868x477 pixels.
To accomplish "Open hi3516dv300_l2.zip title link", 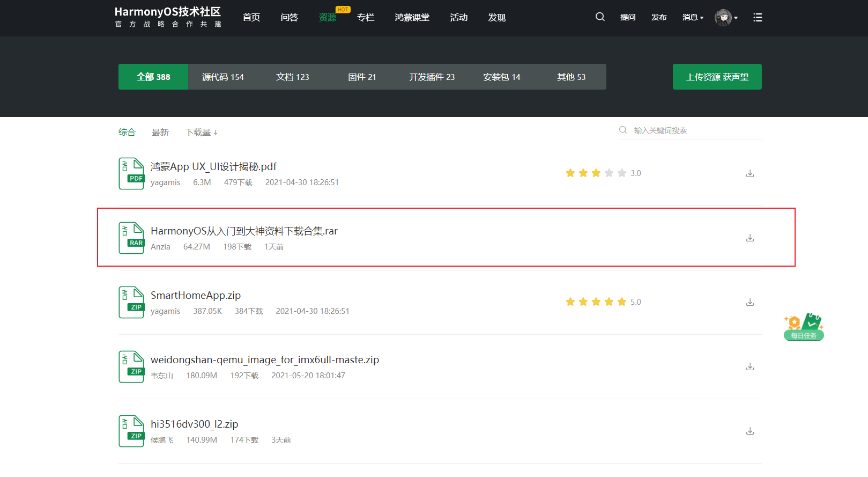I will 194,424.
